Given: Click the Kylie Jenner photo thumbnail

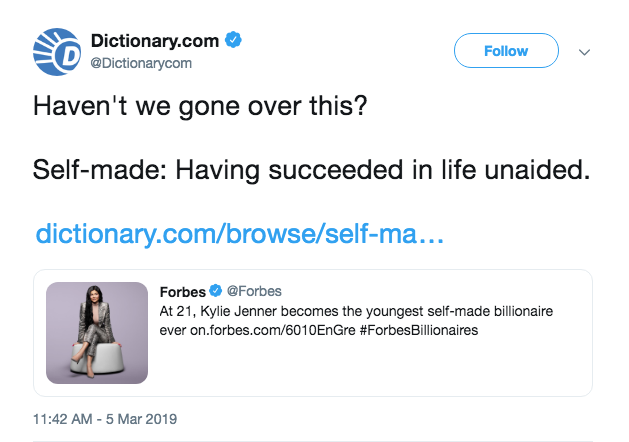Looking at the screenshot, I should coord(98,332).
